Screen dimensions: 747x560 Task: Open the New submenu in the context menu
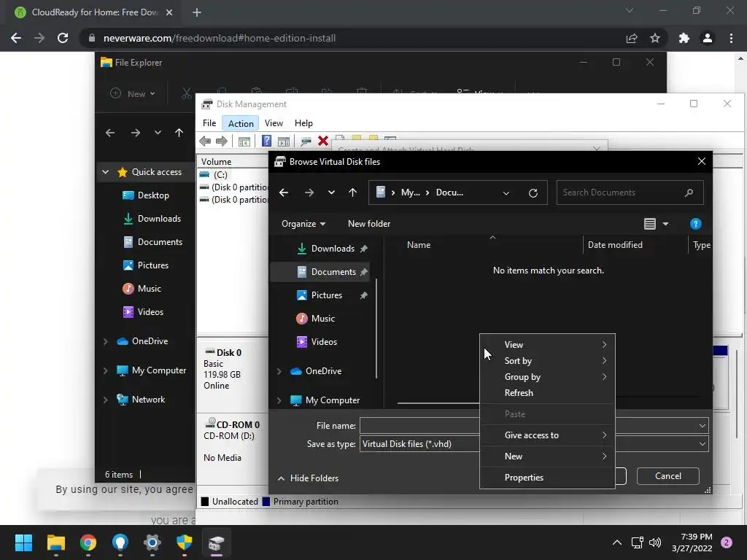547,456
